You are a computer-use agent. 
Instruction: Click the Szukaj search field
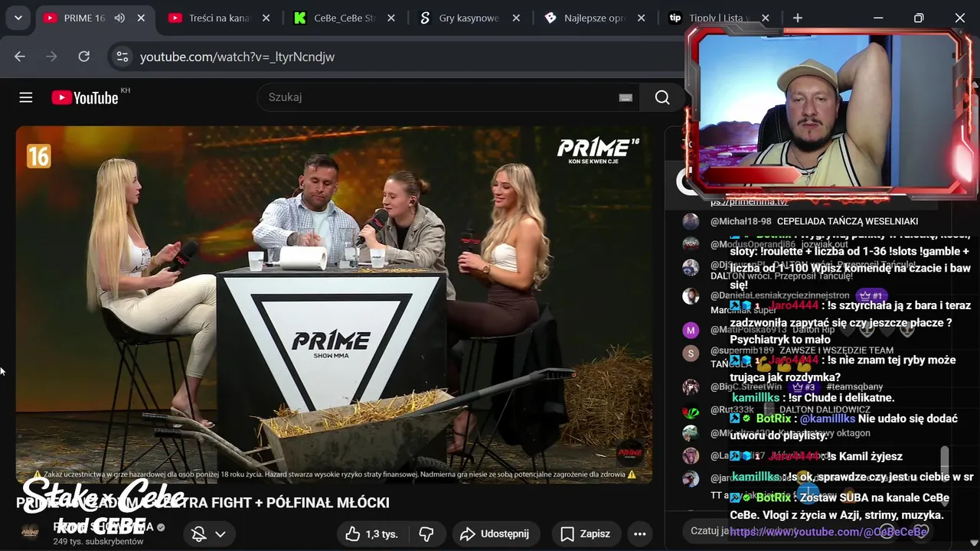coord(436,97)
